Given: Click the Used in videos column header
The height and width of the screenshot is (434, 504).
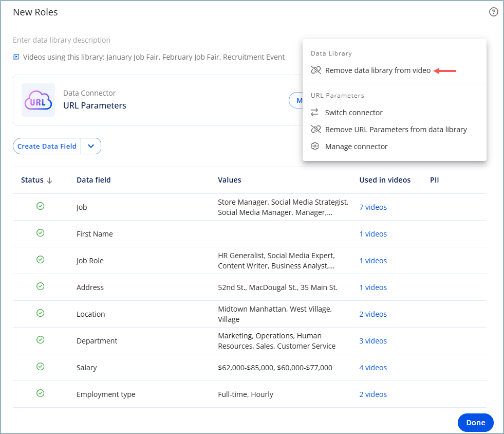Looking at the screenshot, I should pos(385,180).
